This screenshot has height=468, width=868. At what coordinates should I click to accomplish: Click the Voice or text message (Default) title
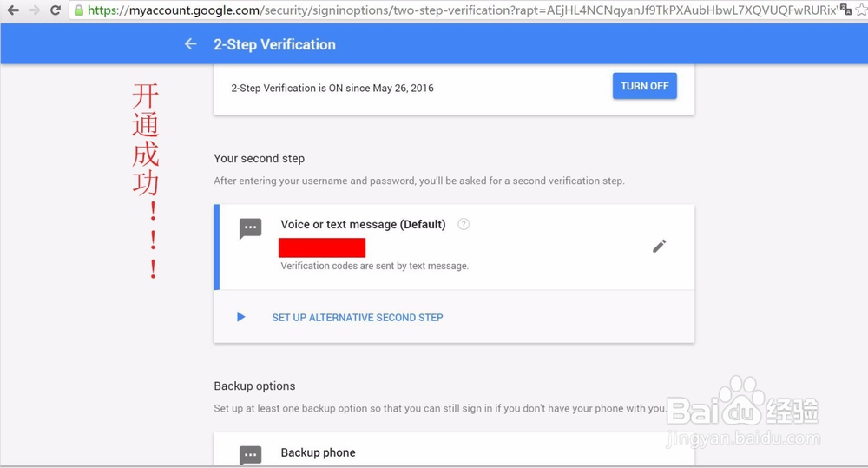click(x=363, y=224)
